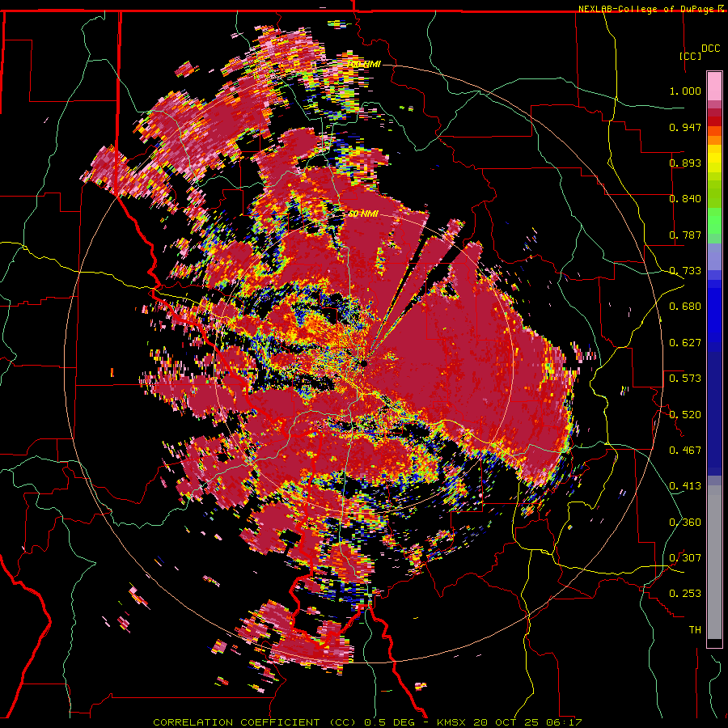The height and width of the screenshot is (728, 728).
Task: Select the 0.413 legend value
Action: click(x=685, y=486)
